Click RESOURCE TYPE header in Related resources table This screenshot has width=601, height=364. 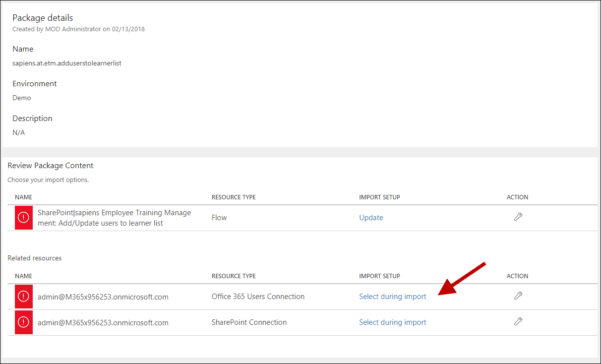pyautogui.click(x=234, y=276)
